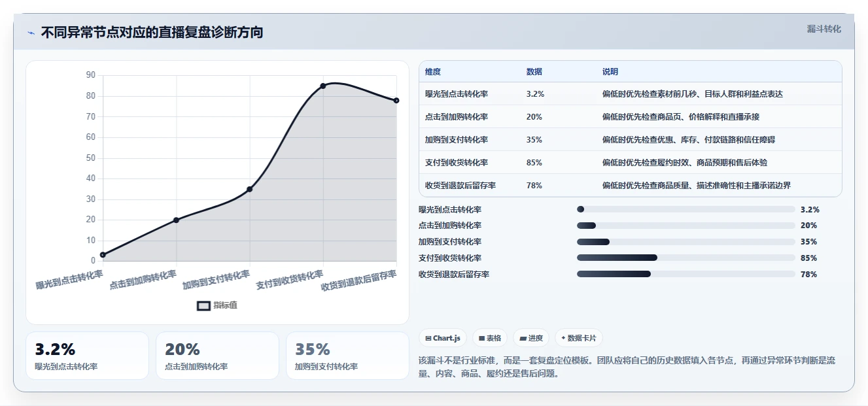868x406 pixels.
Task: Click the chart point for 加购到支付转化率
Action: (250, 189)
